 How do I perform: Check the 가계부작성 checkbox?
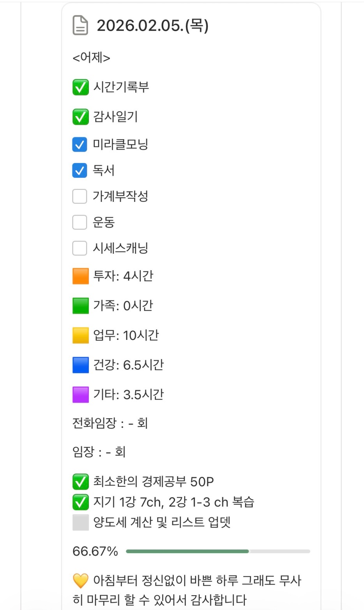coord(80,196)
